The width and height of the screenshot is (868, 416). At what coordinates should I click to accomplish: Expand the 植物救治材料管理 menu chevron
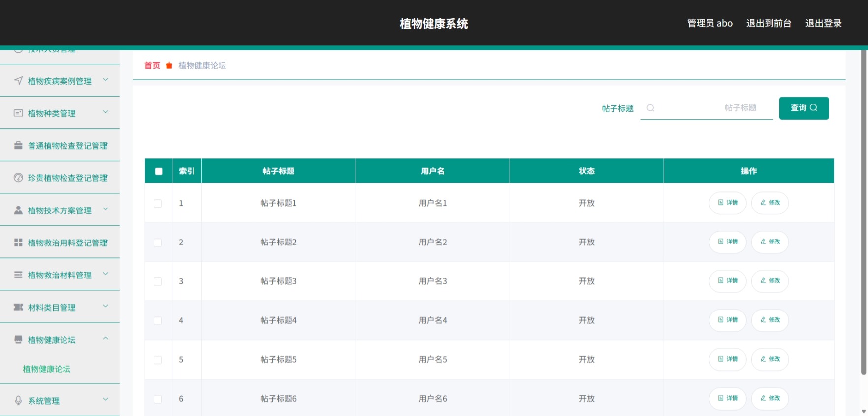point(105,274)
